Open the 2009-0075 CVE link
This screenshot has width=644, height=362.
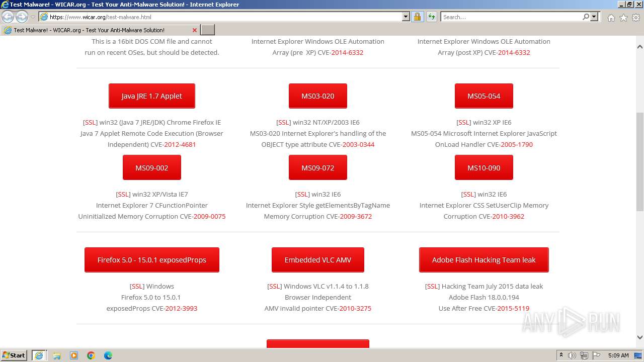pyautogui.click(x=209, y=216)
